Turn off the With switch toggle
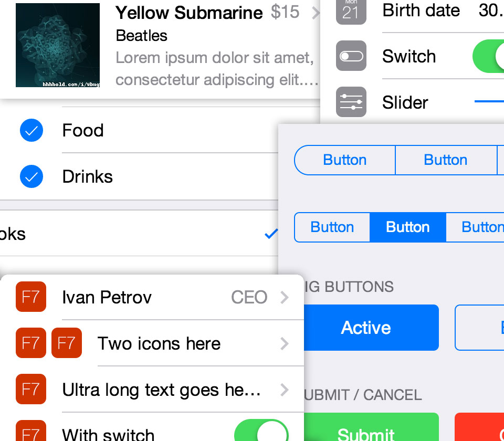The width and height of the screenshot is (504, 441). [261, 432]
